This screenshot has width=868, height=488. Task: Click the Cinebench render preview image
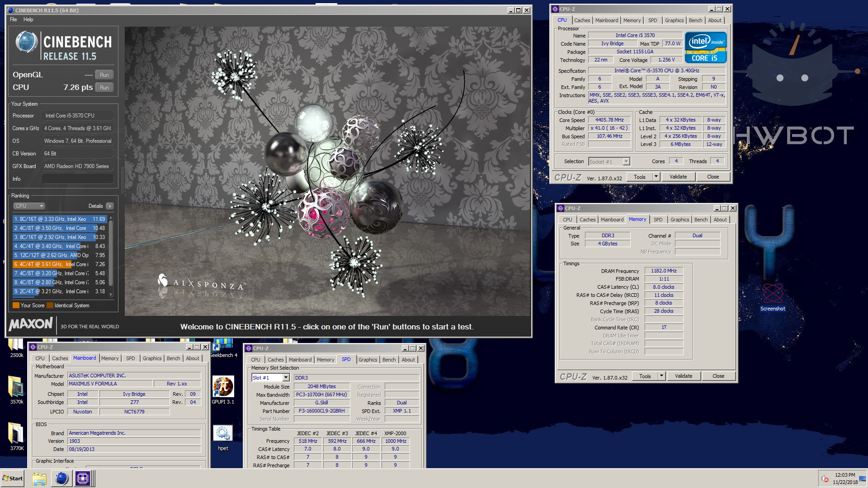327,171
